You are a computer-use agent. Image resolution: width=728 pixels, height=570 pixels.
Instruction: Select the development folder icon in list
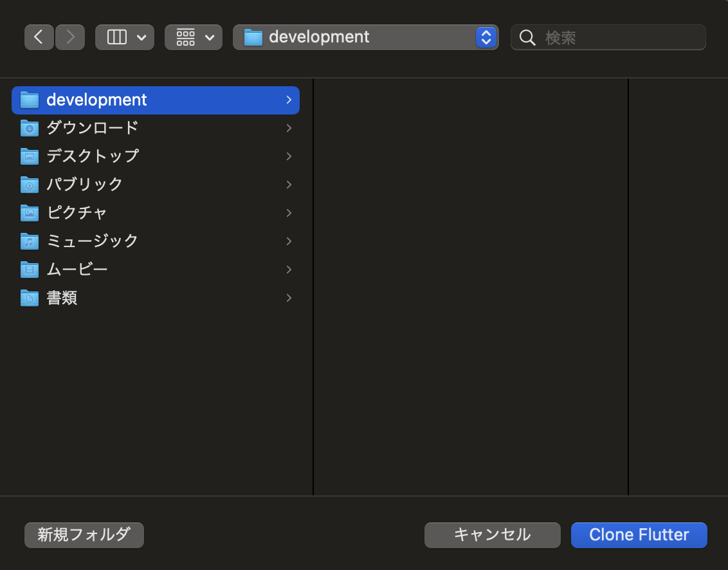30,100
